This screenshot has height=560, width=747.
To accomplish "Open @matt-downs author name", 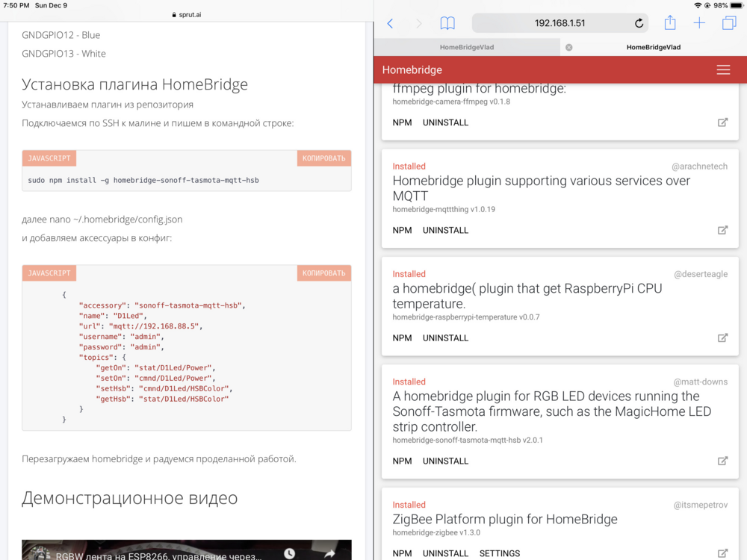I will 701,382.
